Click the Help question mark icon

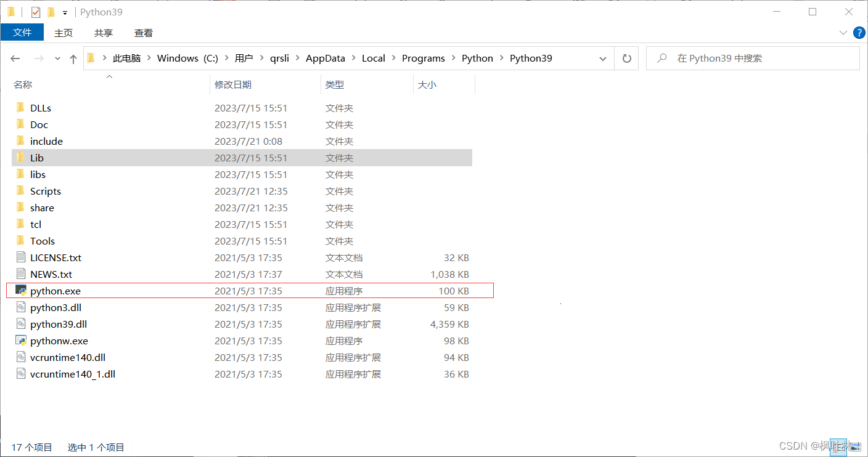pyautogui.click(x=858, y=33)
